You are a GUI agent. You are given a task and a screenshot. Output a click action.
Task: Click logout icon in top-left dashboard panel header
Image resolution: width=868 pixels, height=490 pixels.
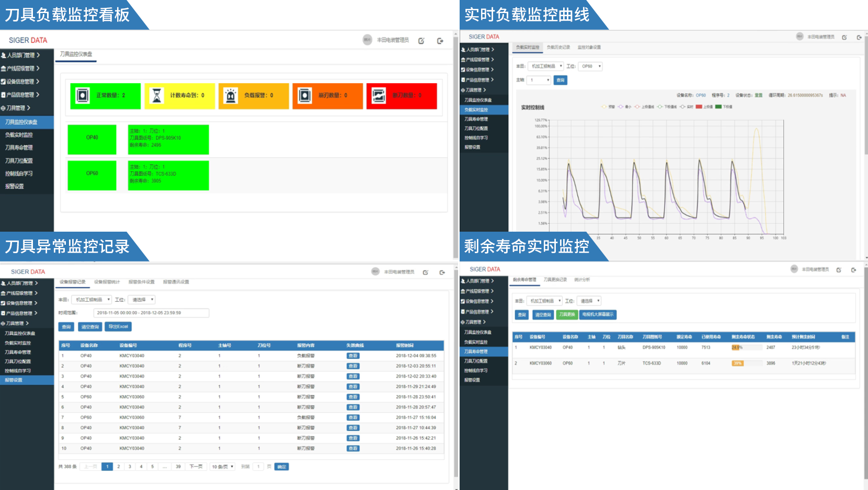[x=440, y=41]
